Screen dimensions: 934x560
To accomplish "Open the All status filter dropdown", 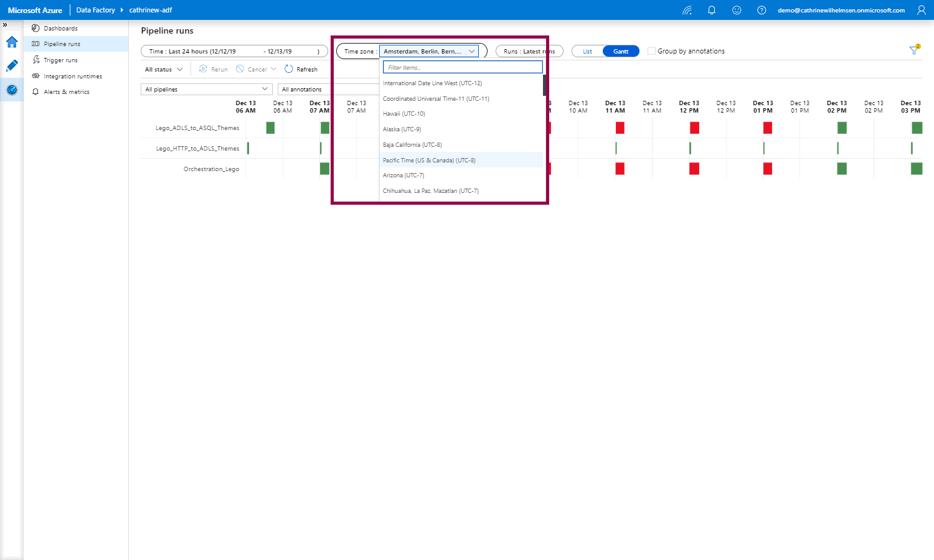I will click(164, 69).
